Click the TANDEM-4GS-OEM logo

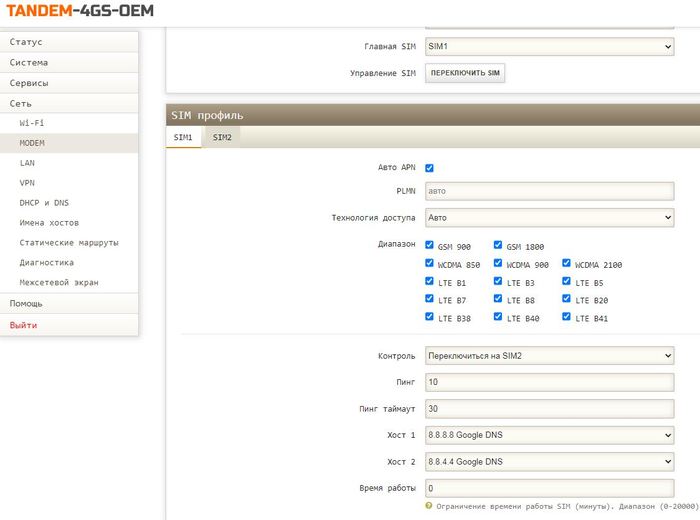[x=78, y=13]
